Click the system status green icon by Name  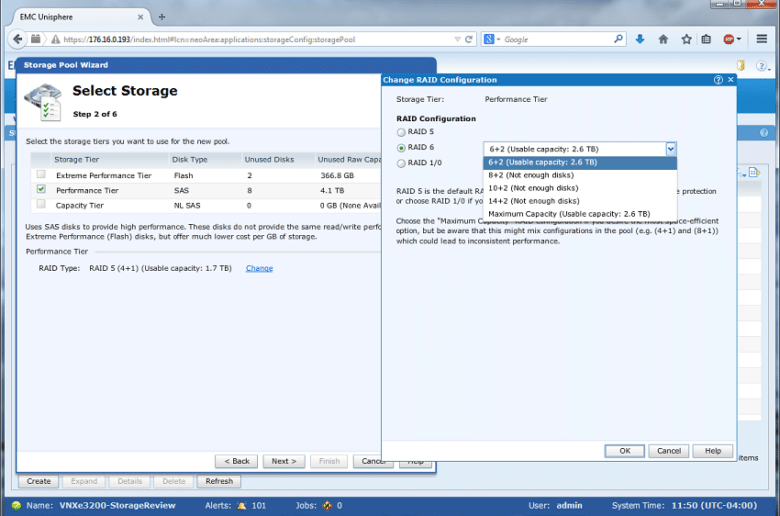[x=16, y=506]
